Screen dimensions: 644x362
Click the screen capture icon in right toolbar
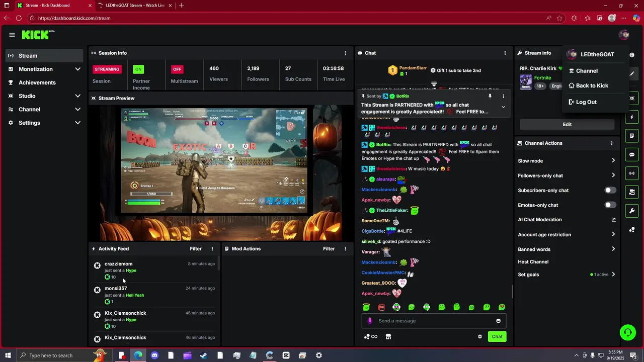(x=632, y=98)
